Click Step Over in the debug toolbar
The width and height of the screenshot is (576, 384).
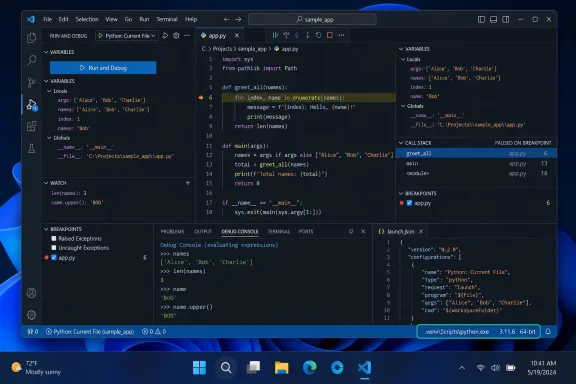point(286,35)
